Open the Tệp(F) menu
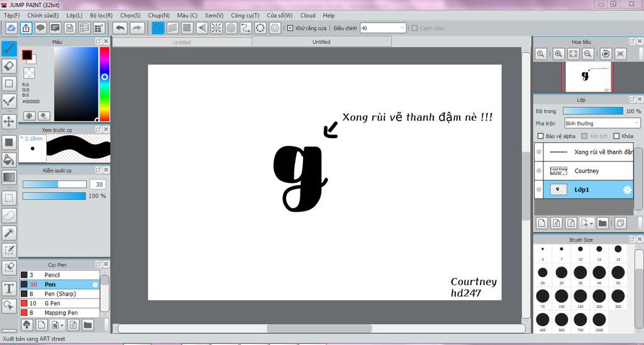Viewport: 644px width, 345px height. point(11,16)
